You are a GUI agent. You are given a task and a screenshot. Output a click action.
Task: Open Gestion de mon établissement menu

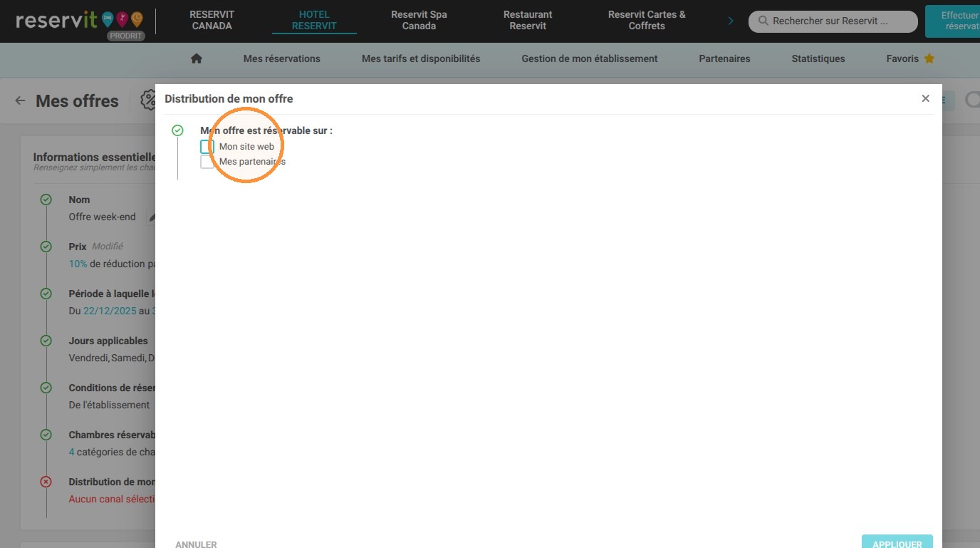pos(590,58)
